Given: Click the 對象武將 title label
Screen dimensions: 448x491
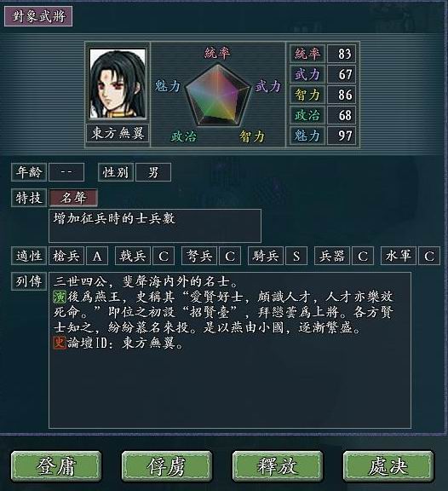Looking at the screenshot, I should click(38, 16).
